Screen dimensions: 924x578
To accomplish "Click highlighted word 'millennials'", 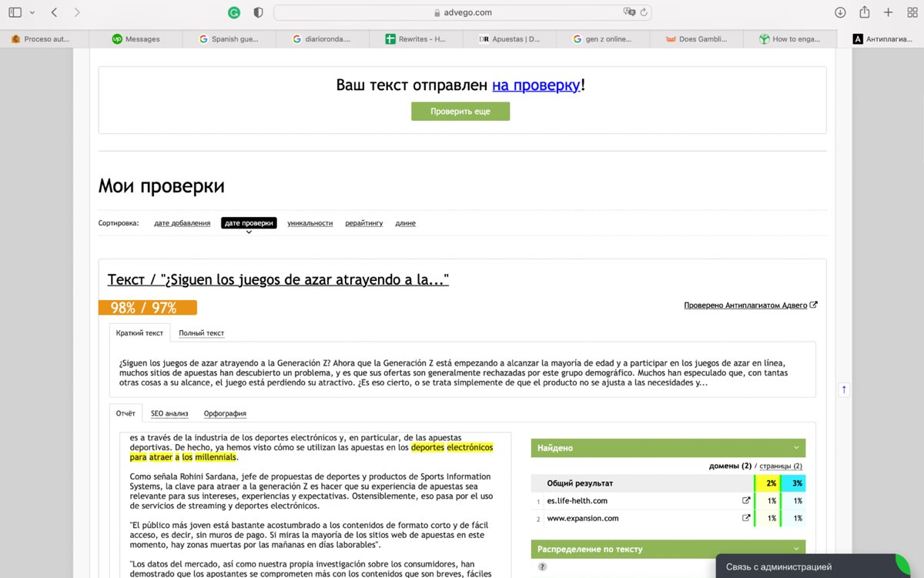I will [x=216, y=457].
